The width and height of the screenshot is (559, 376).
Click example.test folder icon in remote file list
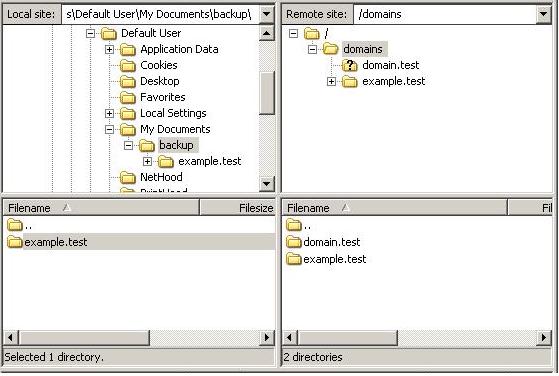294,259
